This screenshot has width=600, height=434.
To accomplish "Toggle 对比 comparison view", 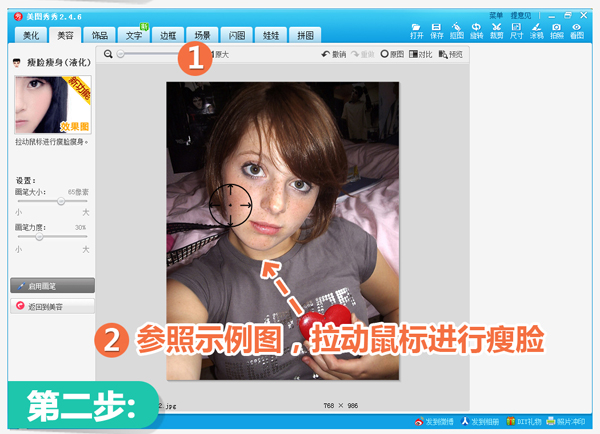I will (421, 54).
